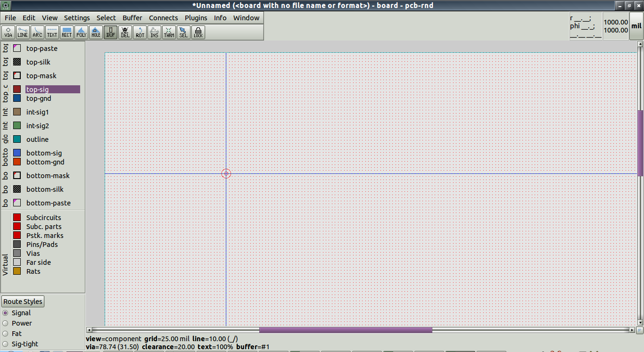Open the Window menu

(247, 18)
